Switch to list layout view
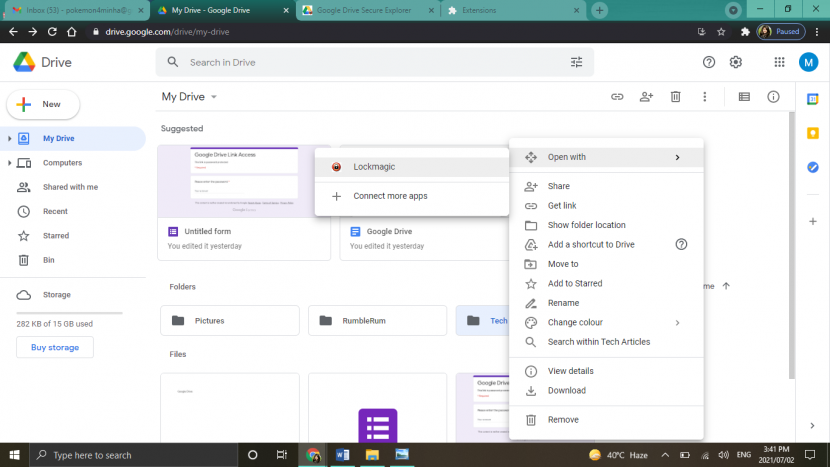830x467 pixels. tap(744, 96)
